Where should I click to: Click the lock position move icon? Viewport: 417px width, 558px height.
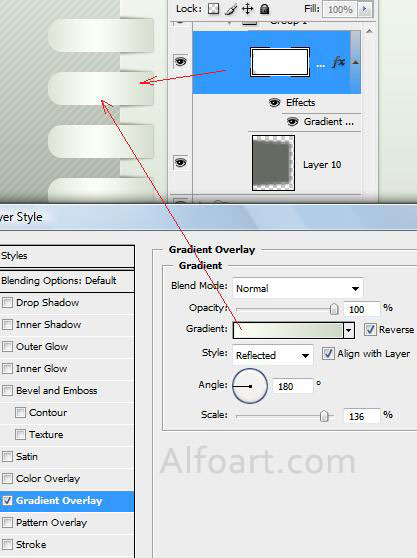247,9
